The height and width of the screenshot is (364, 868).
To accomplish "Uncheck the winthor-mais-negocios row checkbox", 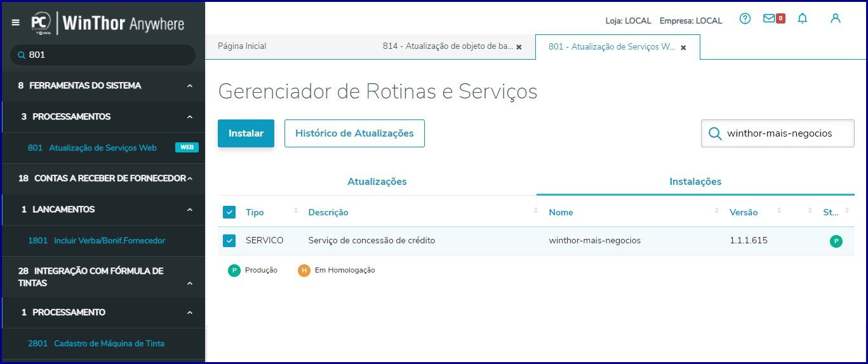I will point(229,241).
